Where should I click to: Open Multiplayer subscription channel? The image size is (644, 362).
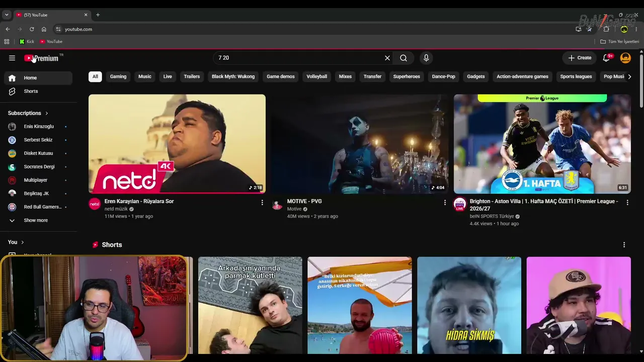pyautogui.click(x=38, y=180)
